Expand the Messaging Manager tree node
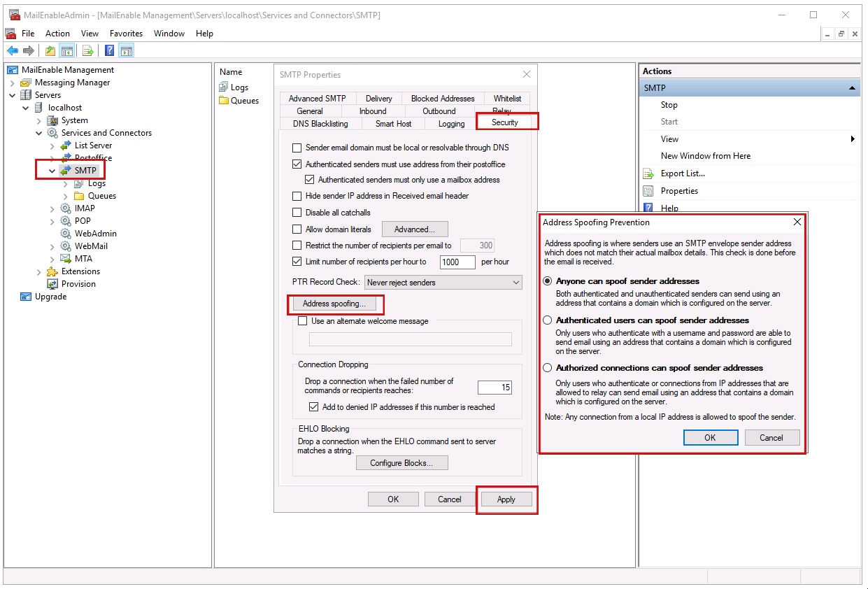This screenshot has width=868, height=589. coord(13,83)
